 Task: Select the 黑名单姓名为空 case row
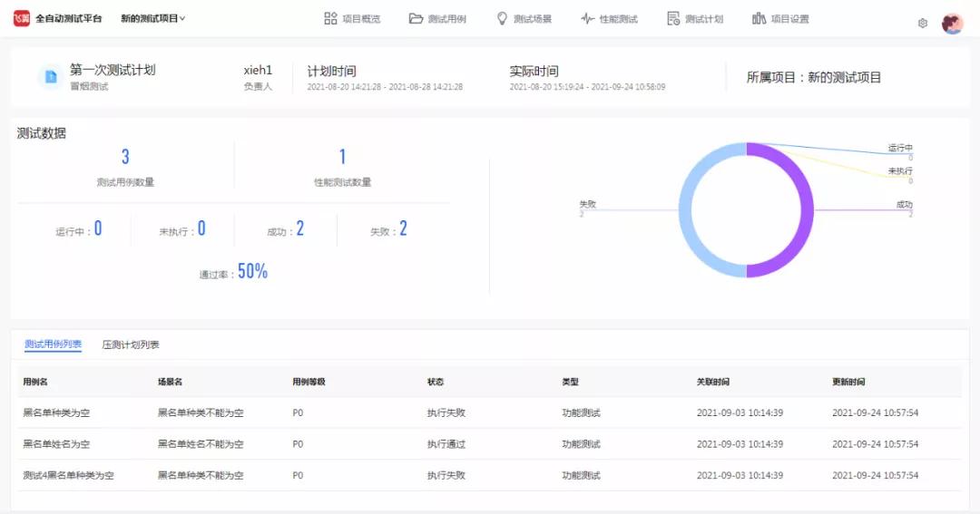click(490, 444)
